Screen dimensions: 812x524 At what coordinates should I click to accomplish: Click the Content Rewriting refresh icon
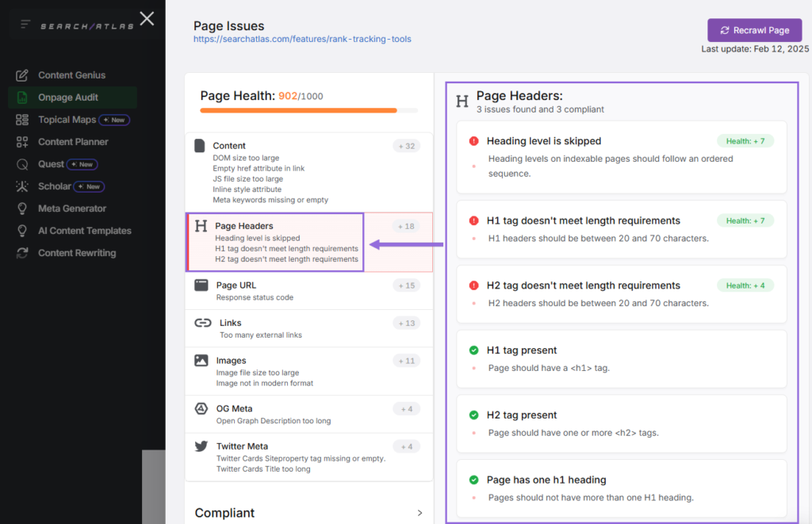21,253
